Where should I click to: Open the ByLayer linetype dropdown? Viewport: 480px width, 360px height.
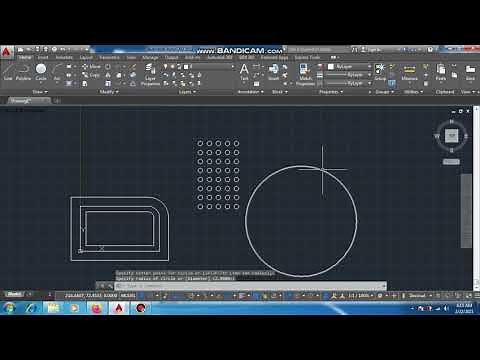pyautogui.click(x=349, y=83)
